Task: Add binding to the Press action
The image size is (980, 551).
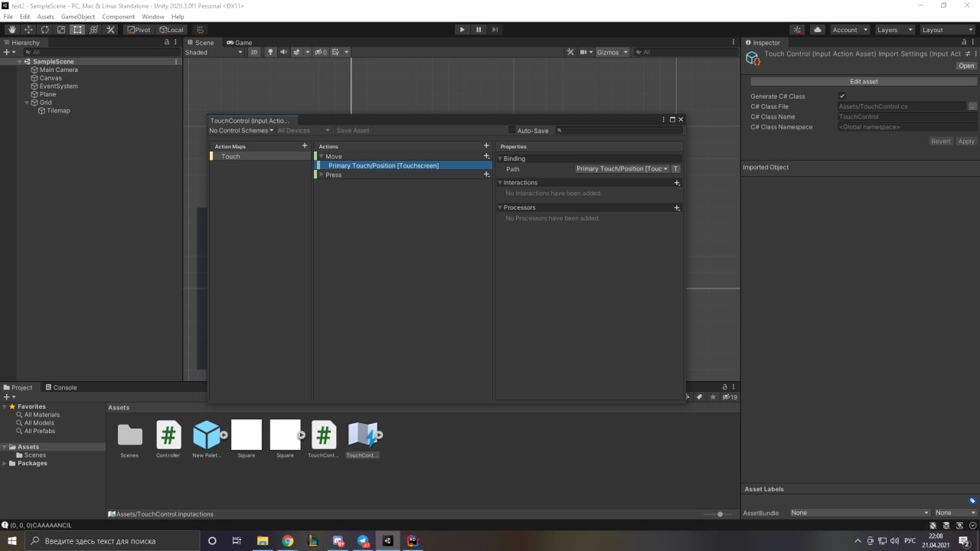Action: (486, 174)
